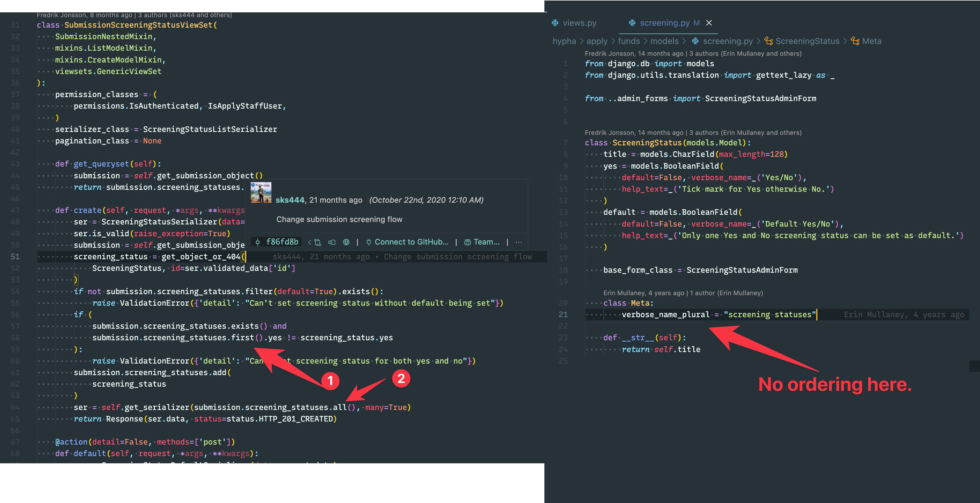Close the screening.py tab

point(709,23)
